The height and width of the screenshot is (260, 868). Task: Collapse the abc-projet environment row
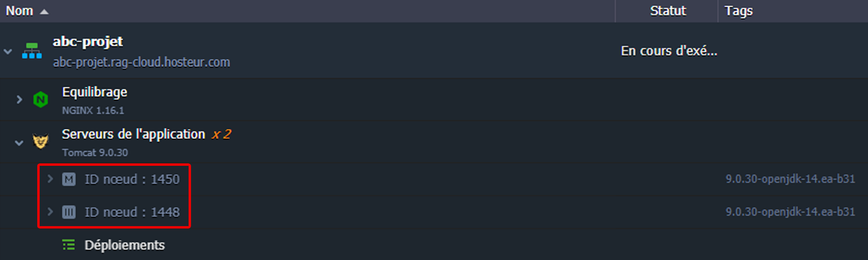pyautogui.click(x=8, y=51)
